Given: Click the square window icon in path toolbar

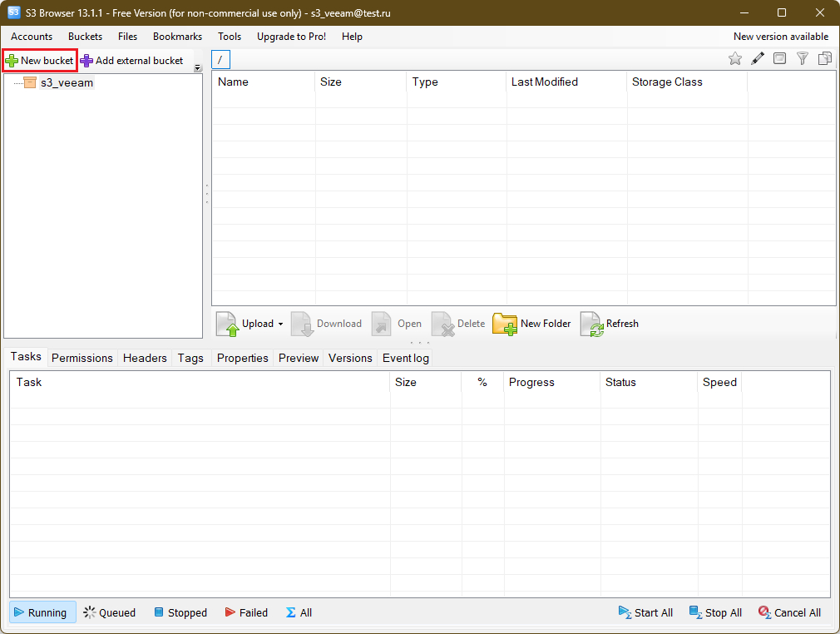Looking at the screenshot, I should [x=780, y=58].
